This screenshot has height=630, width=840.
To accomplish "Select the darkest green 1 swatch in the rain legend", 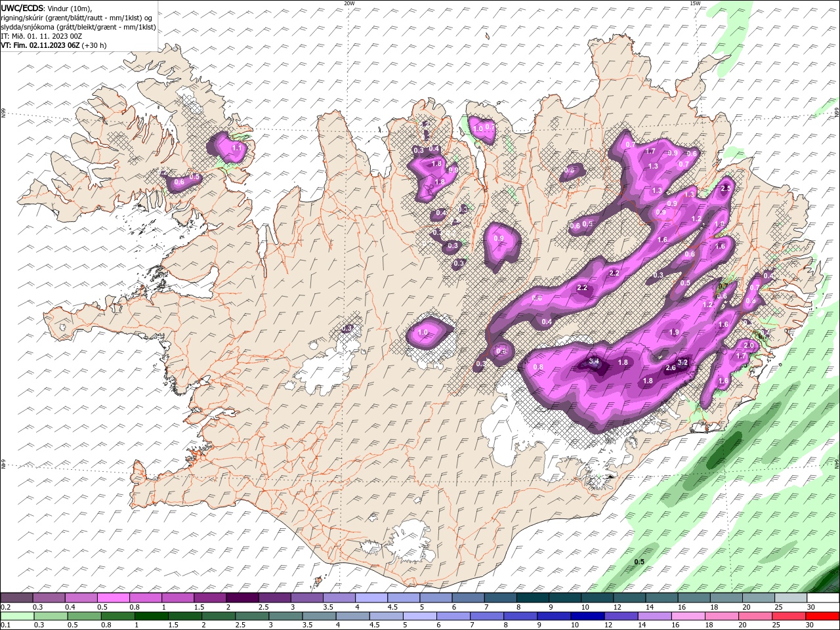I will (152, 616).
